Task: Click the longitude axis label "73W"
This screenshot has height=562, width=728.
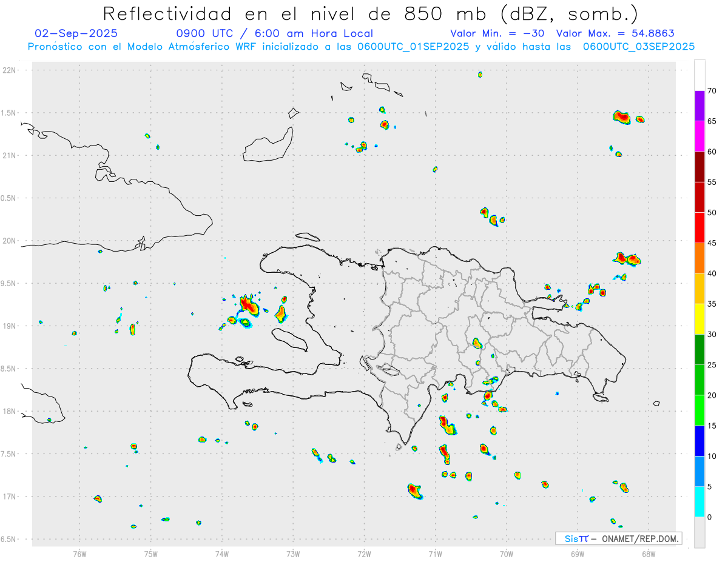Action: click(x=293, y=554)
